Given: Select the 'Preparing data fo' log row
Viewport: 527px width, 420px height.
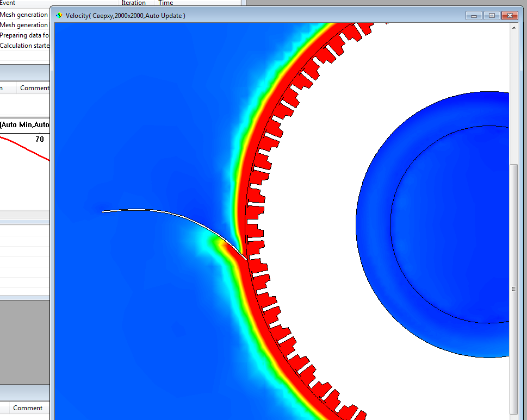Looking at the screenshot, I should [x=24, y=35].
